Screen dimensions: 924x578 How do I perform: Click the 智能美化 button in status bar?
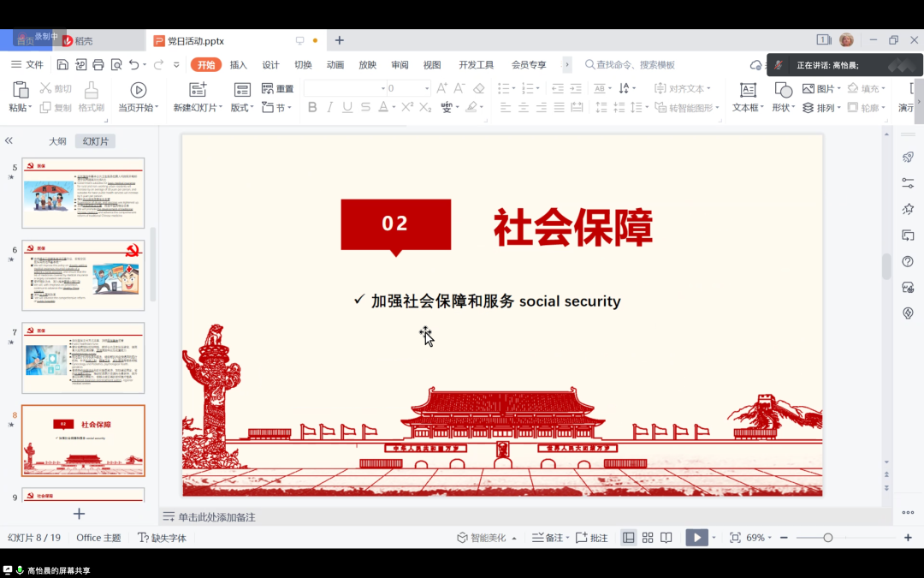click(x=487, y=537)
